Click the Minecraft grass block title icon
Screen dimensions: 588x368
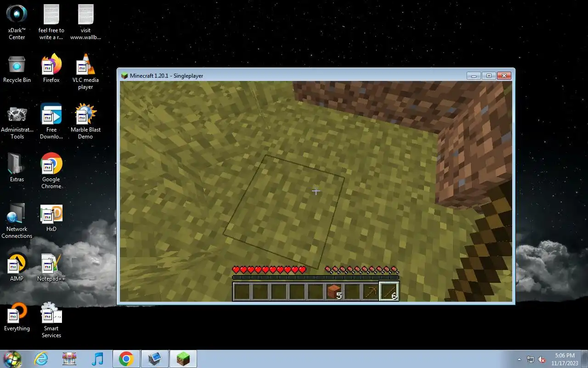coord(124,76)
